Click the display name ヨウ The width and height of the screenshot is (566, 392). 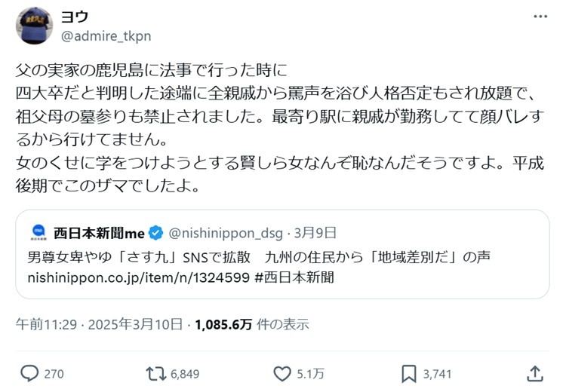(x=74, y=17)
